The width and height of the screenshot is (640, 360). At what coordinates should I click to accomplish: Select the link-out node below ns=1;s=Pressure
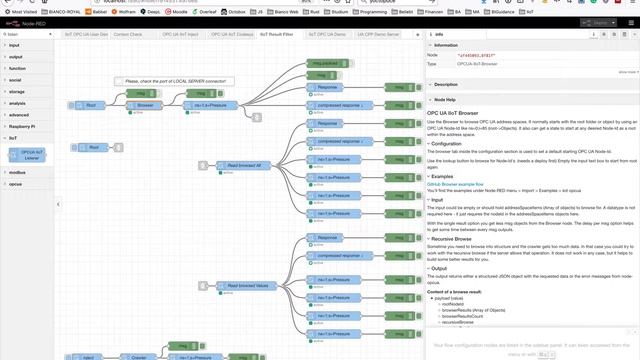coord(256,118)
